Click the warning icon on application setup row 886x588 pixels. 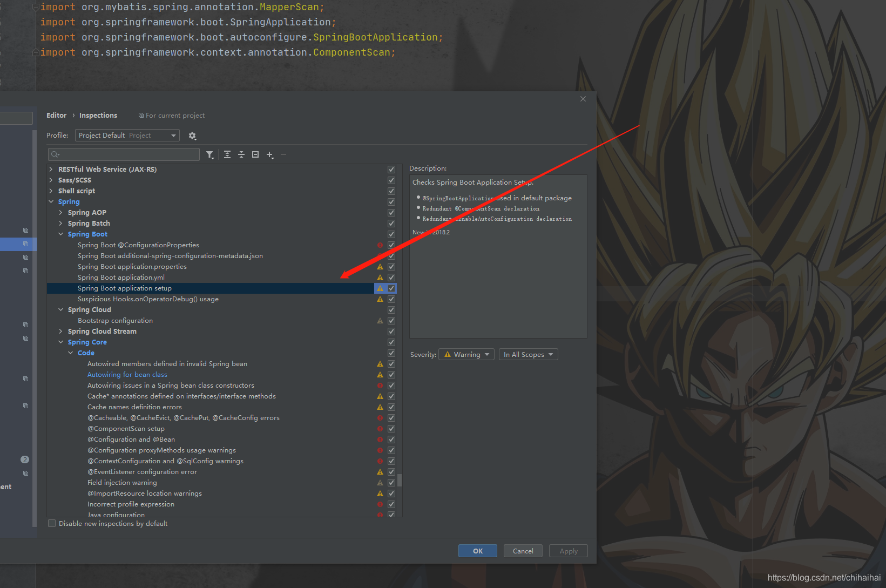380,288
